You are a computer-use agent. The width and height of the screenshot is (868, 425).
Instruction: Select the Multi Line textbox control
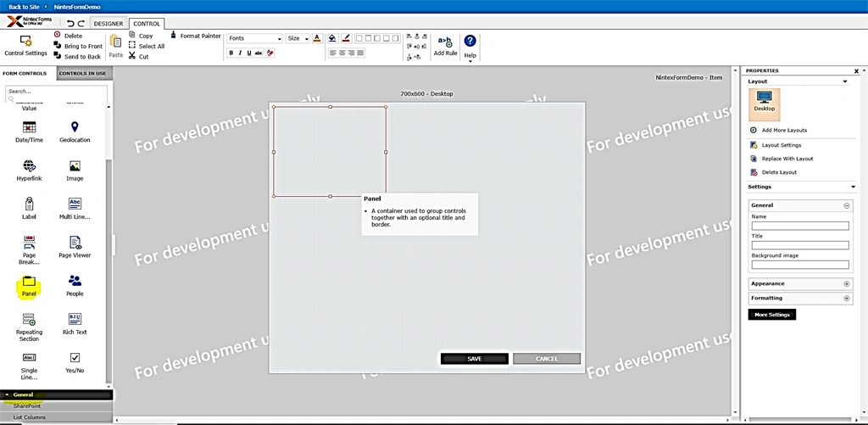tap(75, 209)
